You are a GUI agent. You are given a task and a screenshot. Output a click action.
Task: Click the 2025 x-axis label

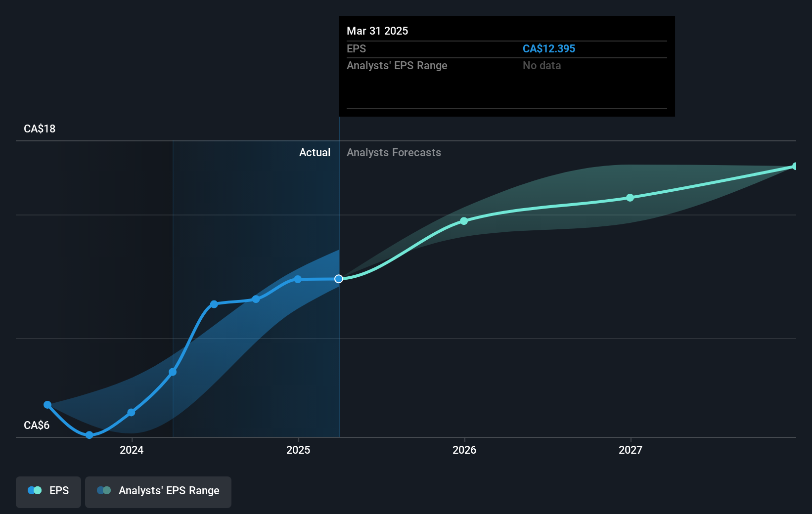point(298,450)
